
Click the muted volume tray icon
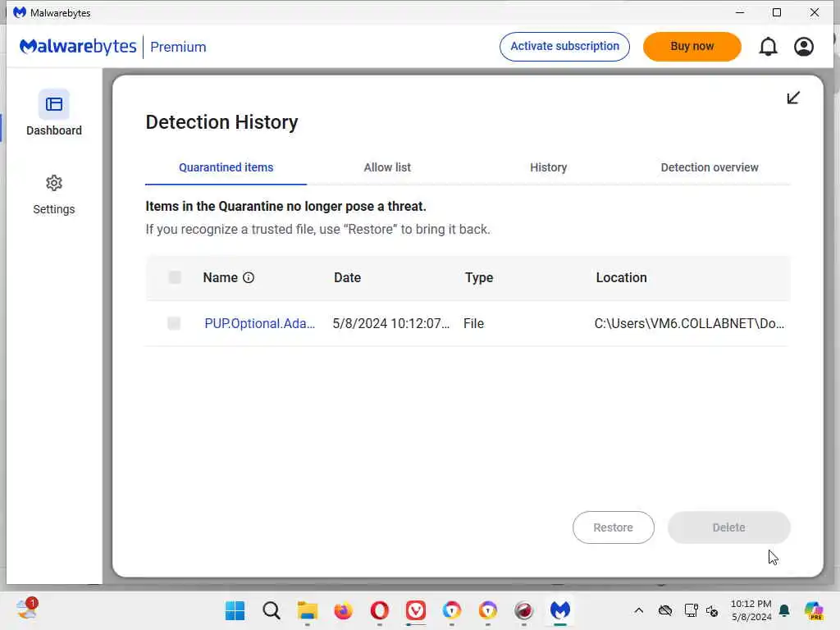(712, 610)
